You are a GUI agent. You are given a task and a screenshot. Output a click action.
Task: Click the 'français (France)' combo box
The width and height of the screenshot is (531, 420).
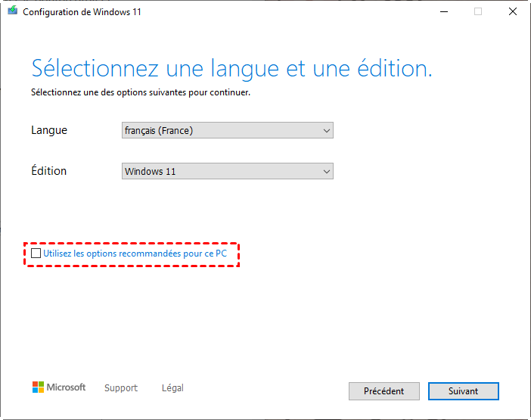pyautogui.click(x=219, y=131)
